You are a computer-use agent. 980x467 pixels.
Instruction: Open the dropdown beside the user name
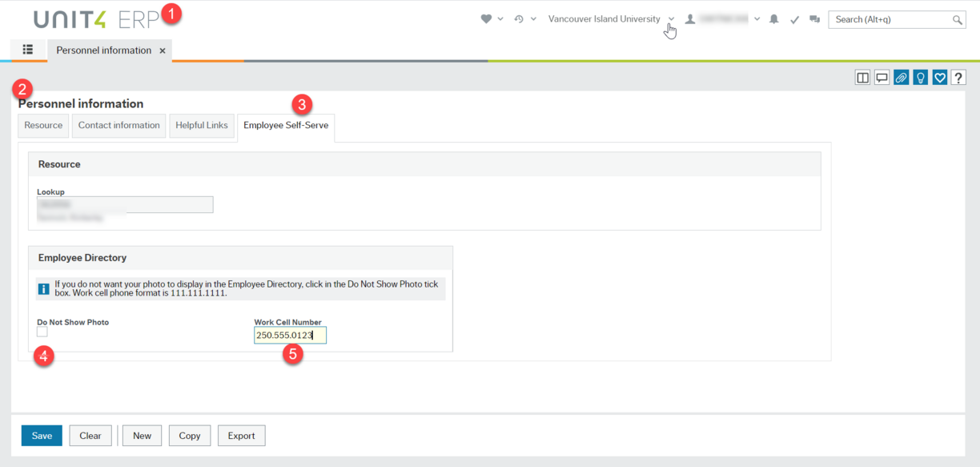tap(757, 18)
